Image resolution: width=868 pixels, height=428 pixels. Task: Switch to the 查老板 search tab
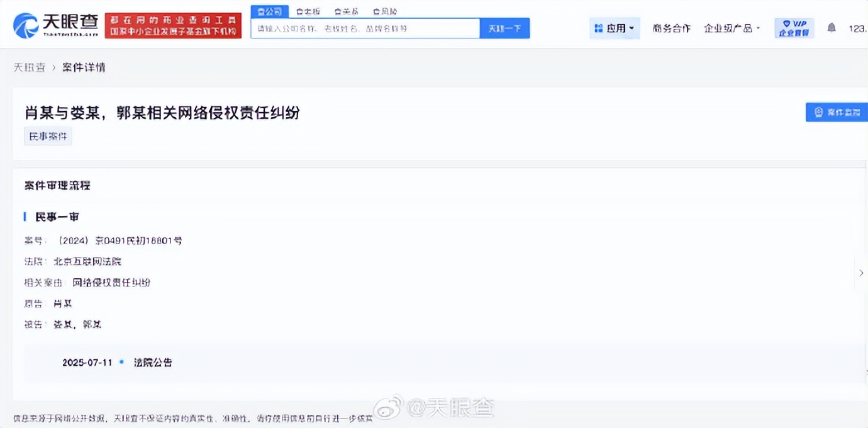click(x=308, y=11)
